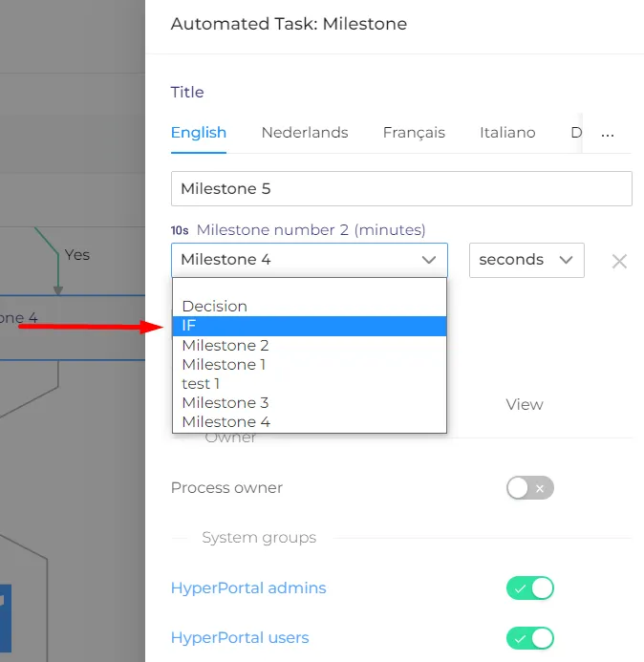
Task: Edit the Milestone 5 title field
Action: (401, 189)
